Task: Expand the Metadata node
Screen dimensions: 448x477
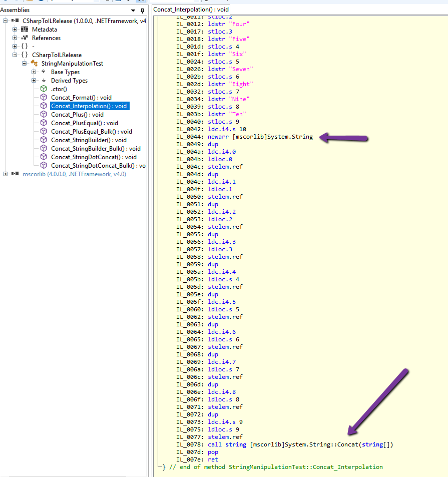Action: click(x=15, y=29)
